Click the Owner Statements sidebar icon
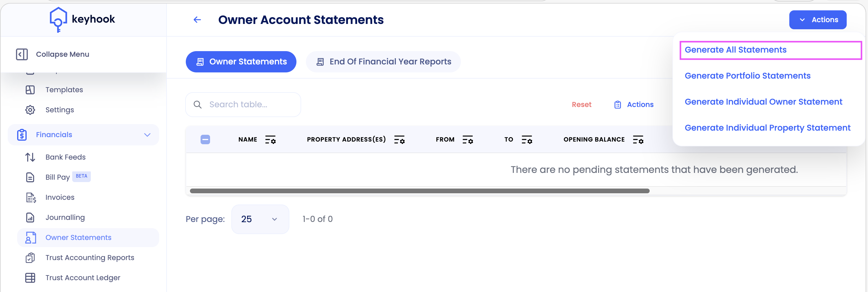The image size is (868, 292). (x=31, y=237)
